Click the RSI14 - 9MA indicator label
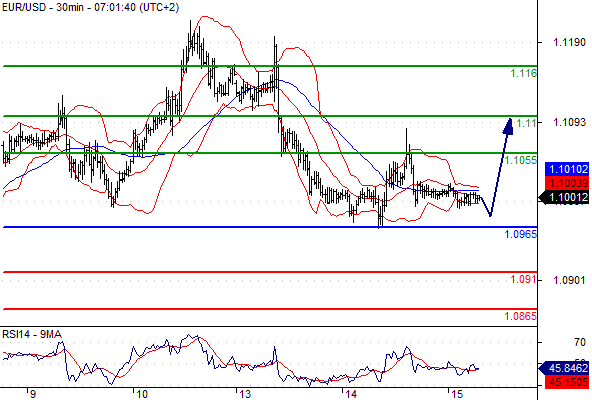Image resolution: width=592 pixels, height=405 pixels. coord(32,334)
